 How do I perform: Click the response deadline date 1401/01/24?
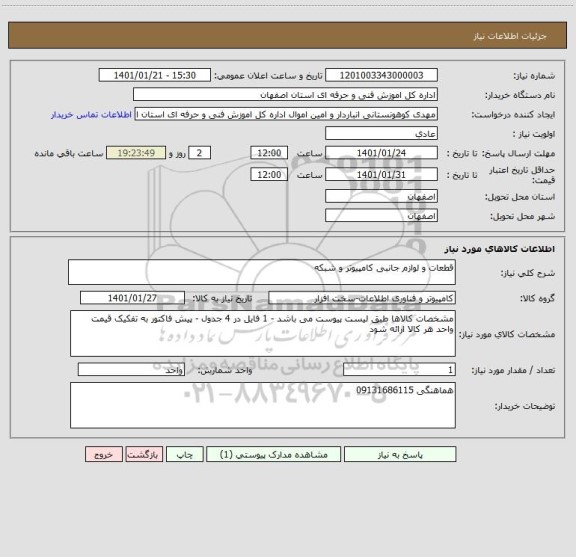pyautogui.click(x=381, y=153)
